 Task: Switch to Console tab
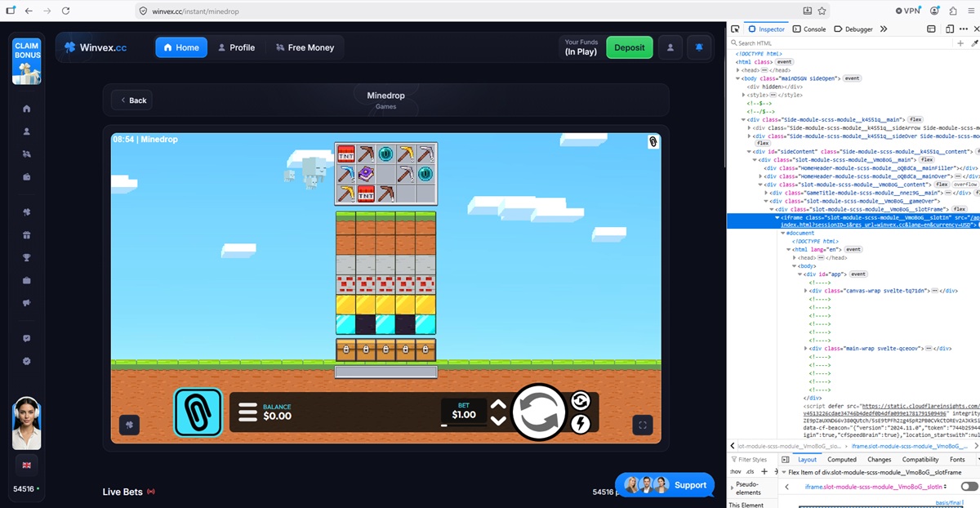(x=809, y=29)
